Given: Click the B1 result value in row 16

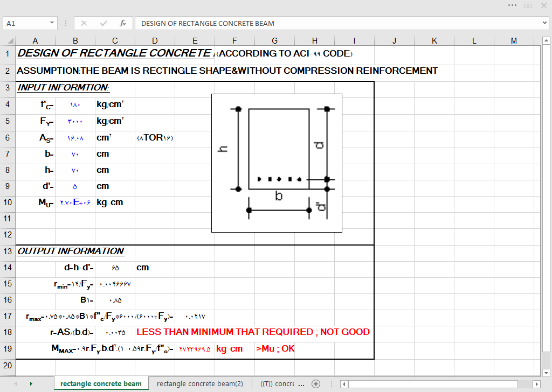Looking at the screenshot, I should point(115,300).
